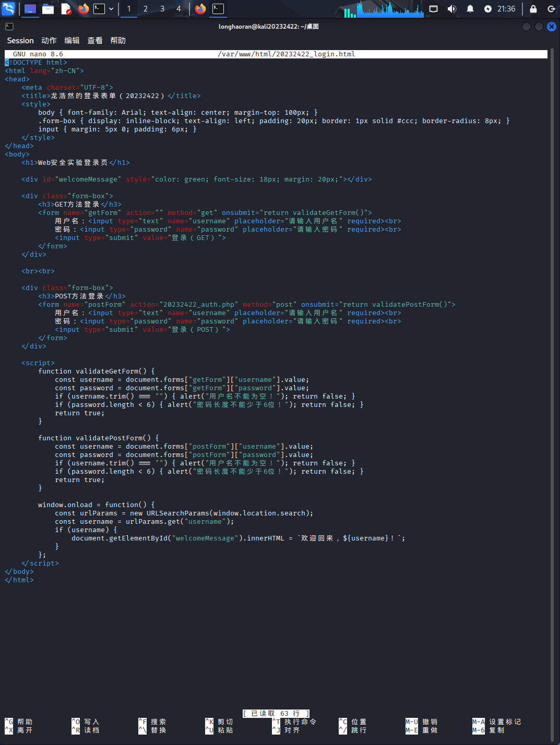Click the M-A 设置标记 shortcut
The width and height of the screenshot is (560, 745).
coord(497,722)
